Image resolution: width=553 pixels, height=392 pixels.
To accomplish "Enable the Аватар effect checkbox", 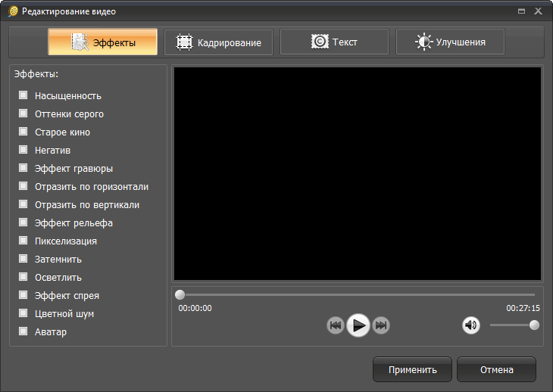I will (x=23, y=331).
